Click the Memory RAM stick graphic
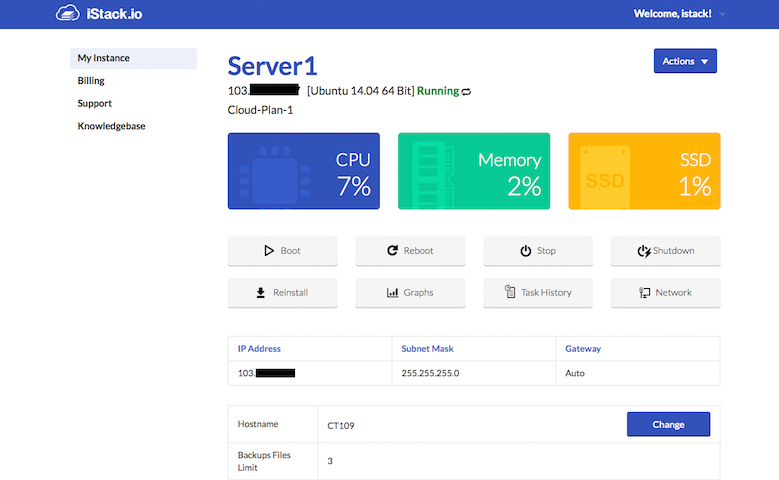This screenshot has height=480, width=779. (433, 175)
